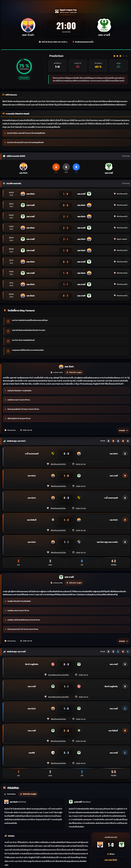Expand the read-more dropdown in El Gouna section

pyautogui.click(x=122, y=430)
